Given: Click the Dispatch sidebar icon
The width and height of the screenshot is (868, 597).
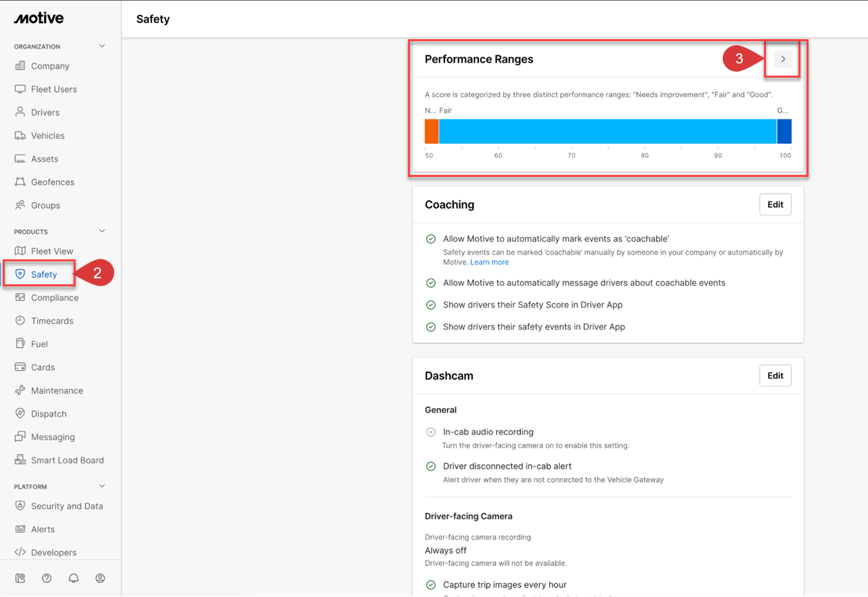Looking at the screenshot, I should click(x=20, y=414).
